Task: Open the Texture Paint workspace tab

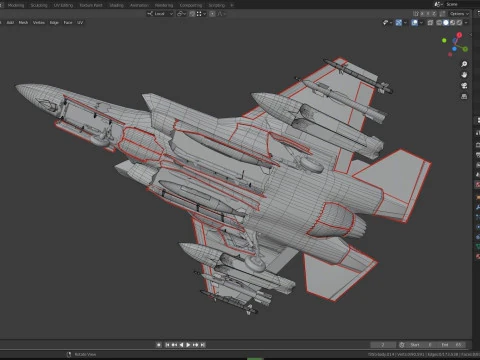Action: [x=91, y=5]
